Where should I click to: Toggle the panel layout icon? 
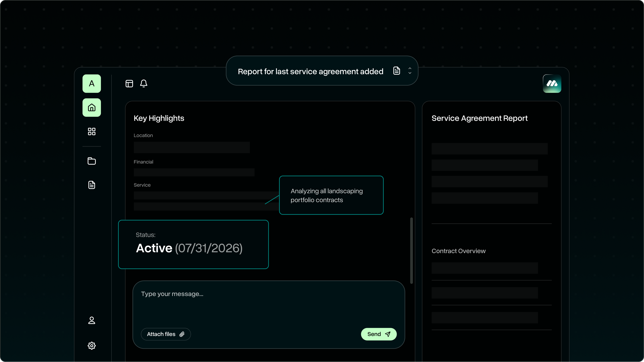click(129, 83)
